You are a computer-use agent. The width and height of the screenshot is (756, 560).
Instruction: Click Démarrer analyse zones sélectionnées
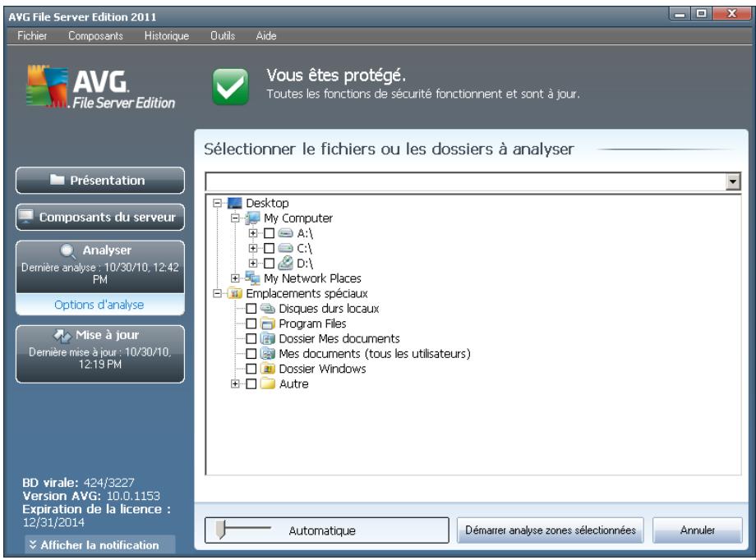point(551,530)
